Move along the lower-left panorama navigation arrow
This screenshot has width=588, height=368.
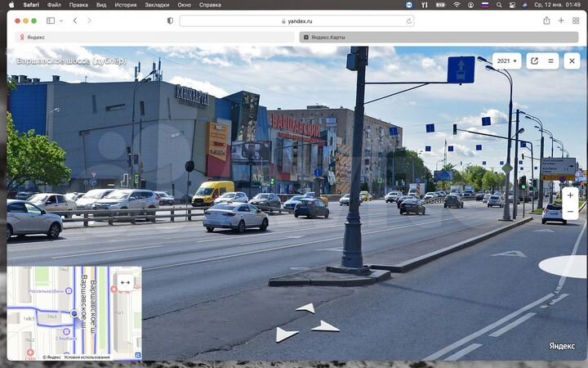pyautogui.click(x=286, y=334)
